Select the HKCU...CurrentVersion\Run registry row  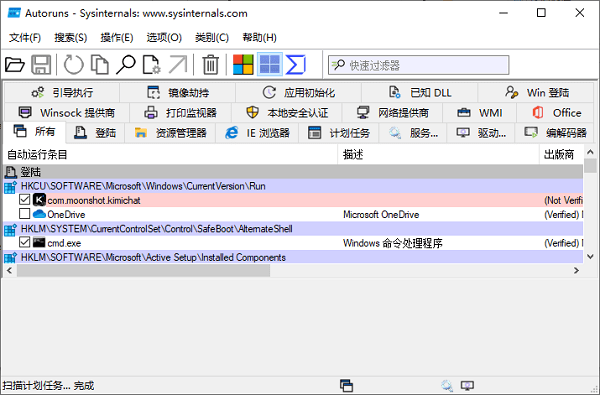(293, 186)
